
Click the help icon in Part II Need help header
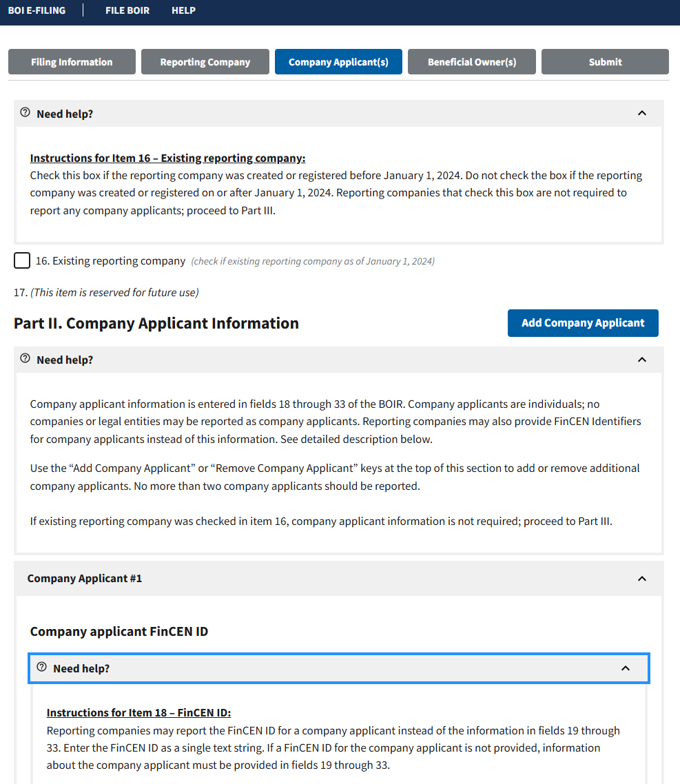(x=25, y=358)
